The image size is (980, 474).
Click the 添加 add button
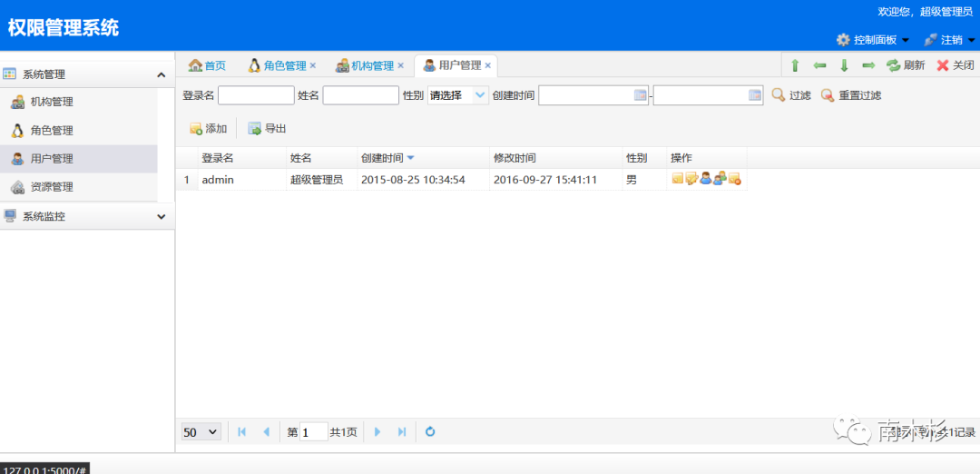[208, 129]
